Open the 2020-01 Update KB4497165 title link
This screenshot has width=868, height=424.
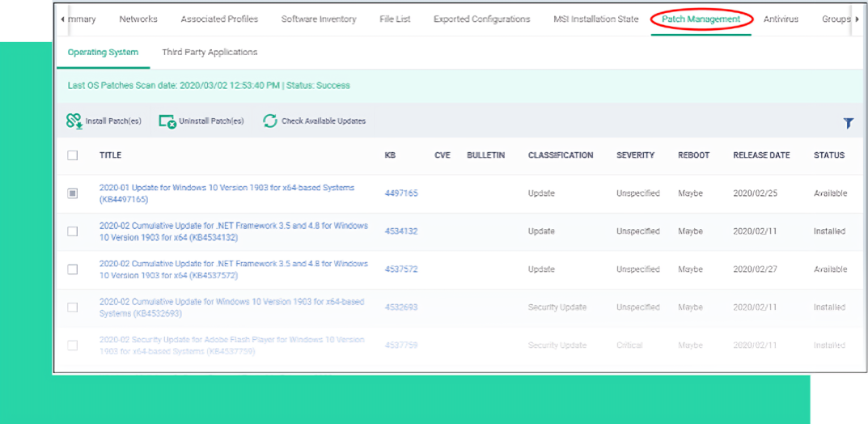click(227, 193)
